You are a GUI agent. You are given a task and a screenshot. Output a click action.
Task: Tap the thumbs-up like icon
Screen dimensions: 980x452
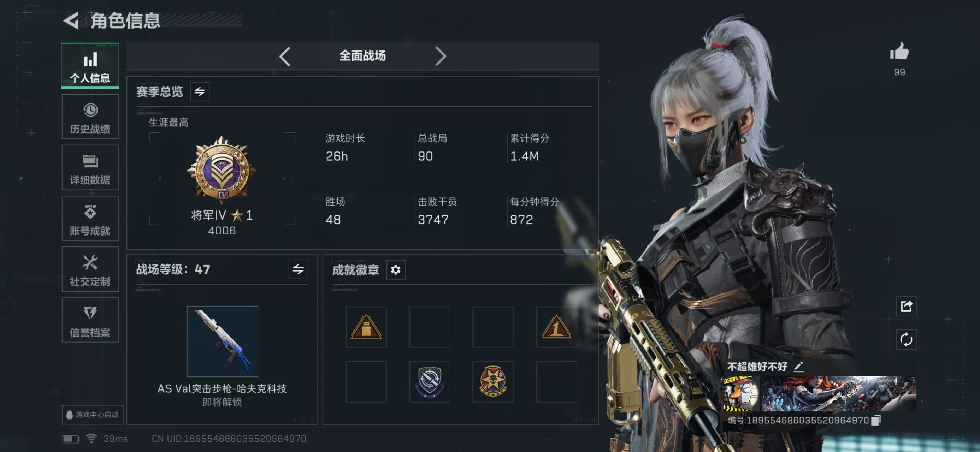coord(899,51)
